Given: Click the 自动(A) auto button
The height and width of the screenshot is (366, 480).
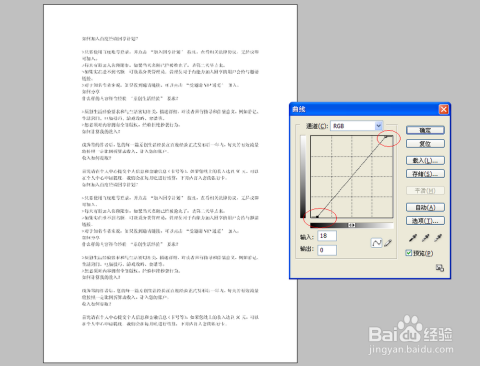Looking at the screenshot, I should click(x=425, y=207).
